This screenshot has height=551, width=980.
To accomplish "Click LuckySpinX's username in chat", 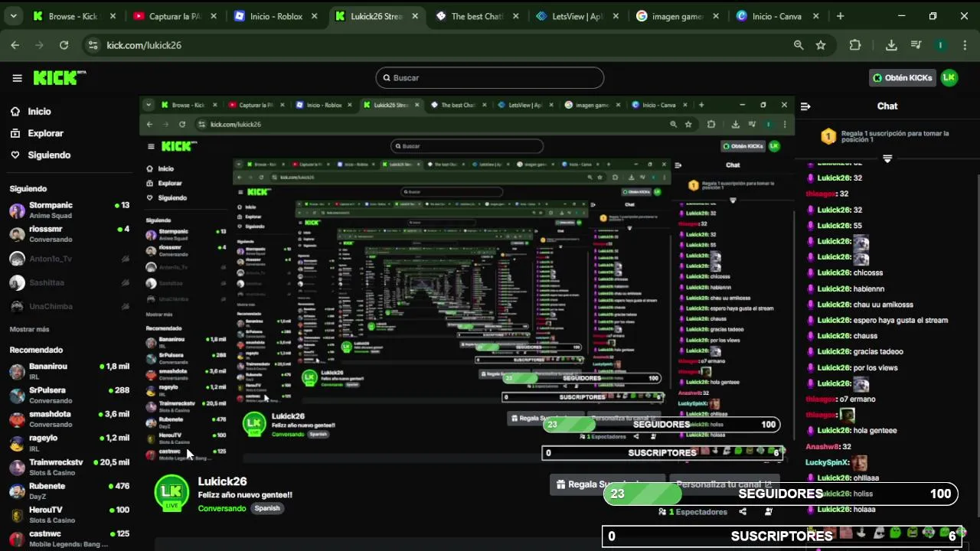I will pyautogui.click(x=827, y=462).
